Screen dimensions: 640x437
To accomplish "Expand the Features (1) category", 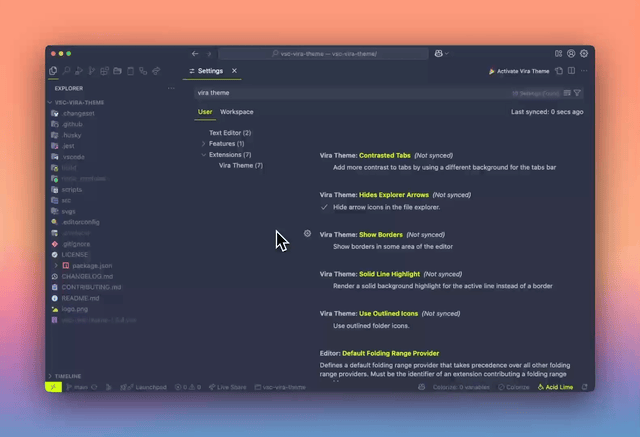I will (x=203, y=144).
